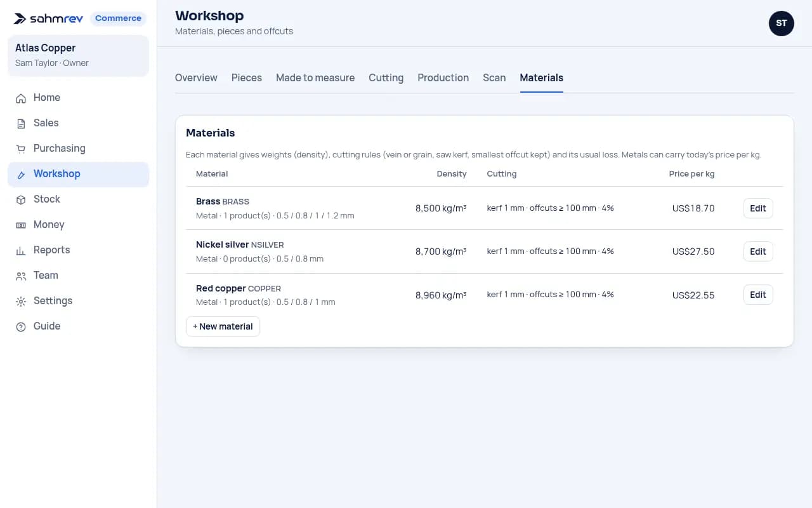Edit the Nickel silver material
Screen dimensions: 812x508
758,251
